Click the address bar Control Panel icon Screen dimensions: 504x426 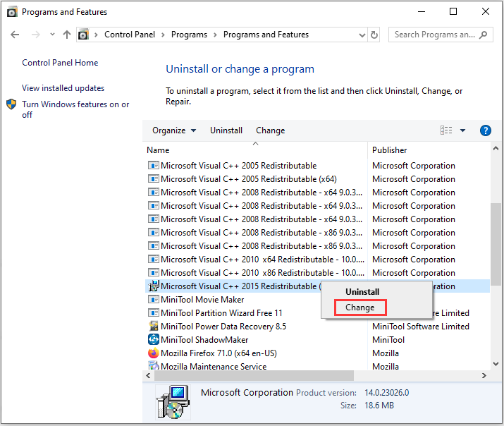coord(84,35)
